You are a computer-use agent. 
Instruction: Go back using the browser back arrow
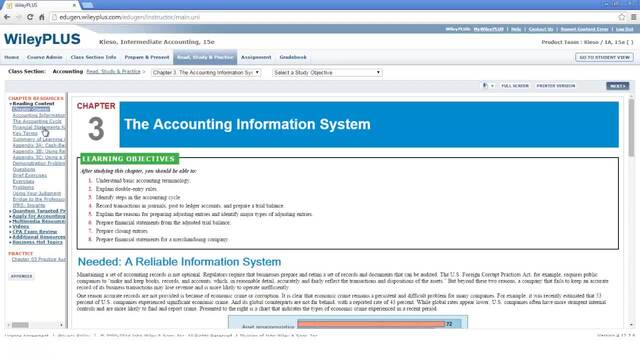click(x=7, y=17)
